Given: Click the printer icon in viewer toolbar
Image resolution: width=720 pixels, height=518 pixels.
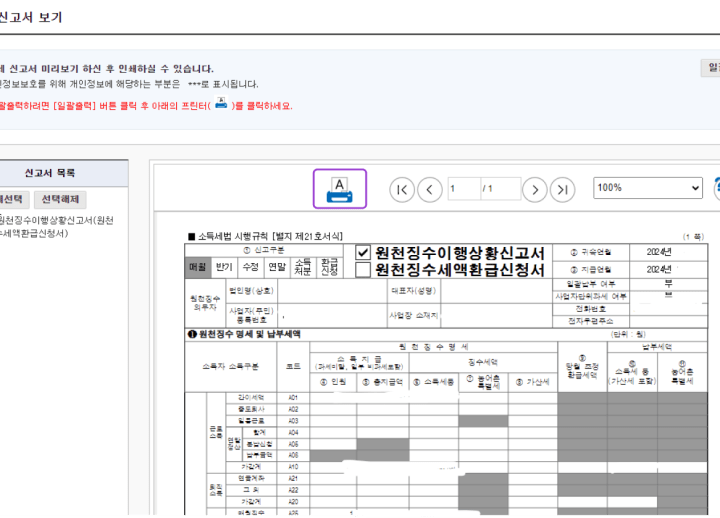Looking at the screenshot, I should 340,189.
